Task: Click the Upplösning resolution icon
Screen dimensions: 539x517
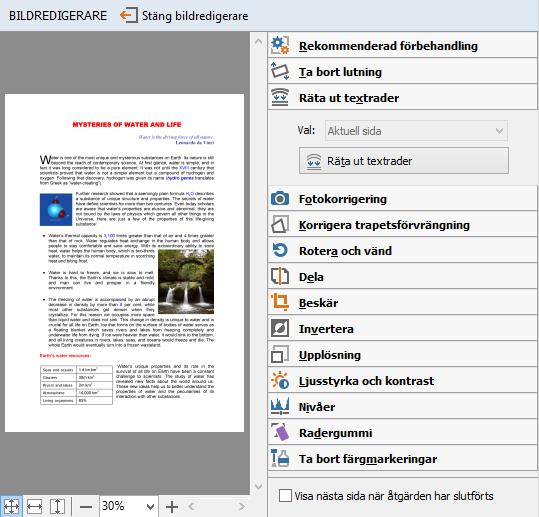Action: point(280,354)
